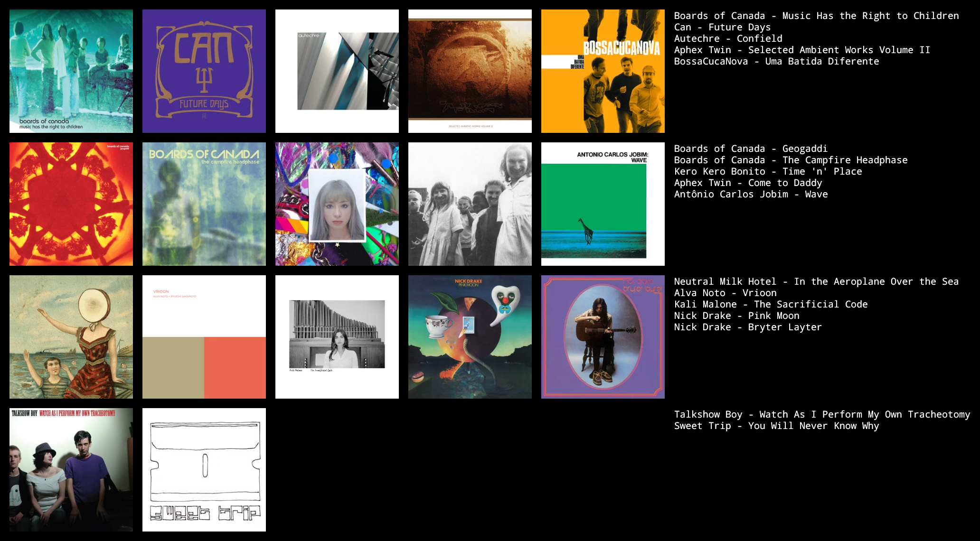This screenshot has width=980, height=541.
Task: Open the Bryter Layter purple cover
Action: [x=603, y=337]
